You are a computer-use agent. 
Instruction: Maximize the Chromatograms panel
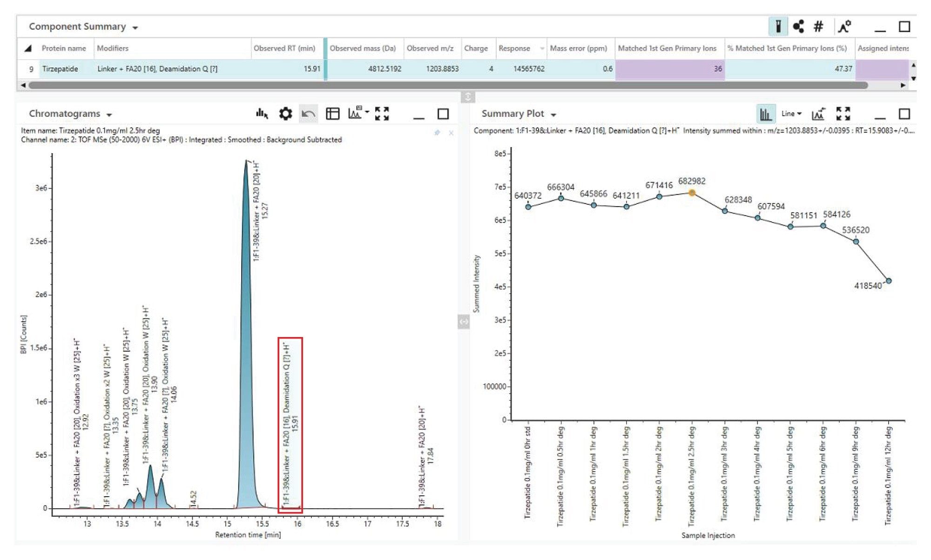click(x=443, y=114)
